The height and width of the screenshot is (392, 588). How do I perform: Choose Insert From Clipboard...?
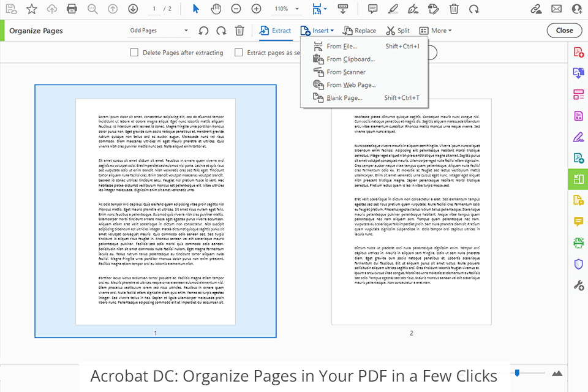364,59
